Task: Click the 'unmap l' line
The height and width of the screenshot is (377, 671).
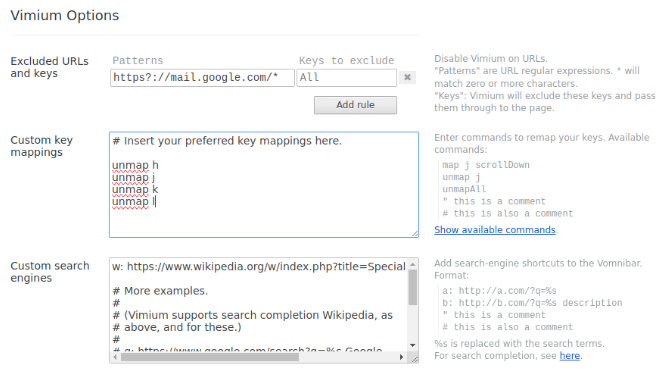Action: click(x=134, y=202)
